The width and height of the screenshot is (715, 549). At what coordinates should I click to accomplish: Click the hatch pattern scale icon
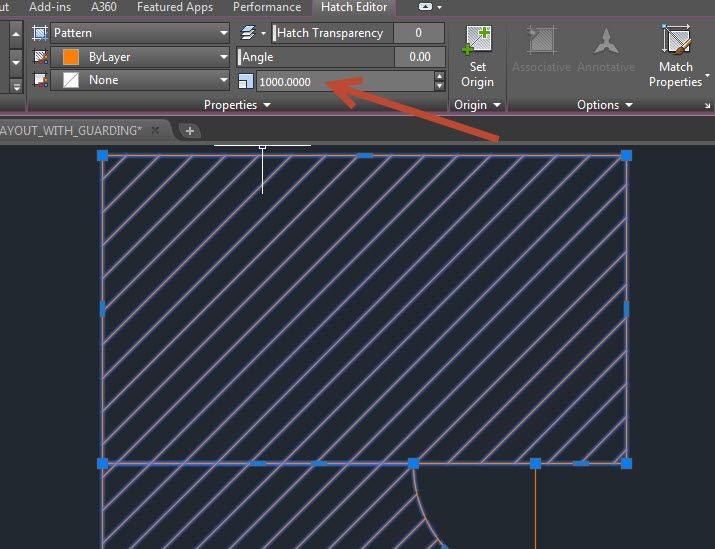click(x=246, y=82)
